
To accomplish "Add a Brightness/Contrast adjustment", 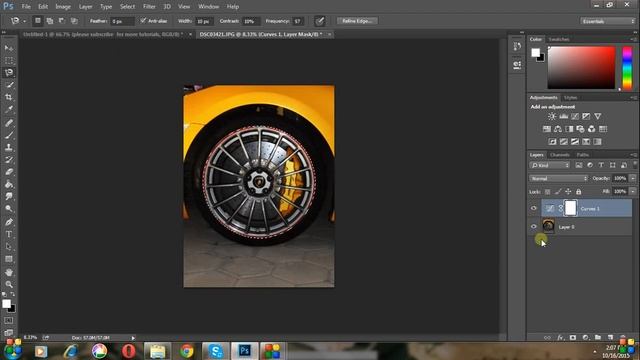I will point(552,116).
